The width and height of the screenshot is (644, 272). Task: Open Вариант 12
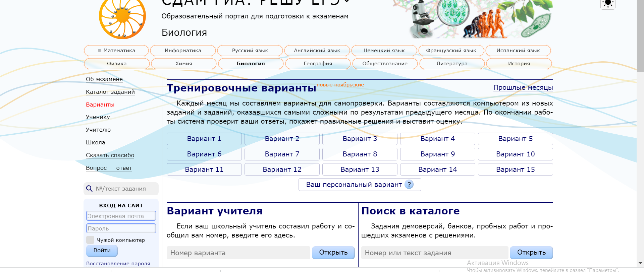282,169
